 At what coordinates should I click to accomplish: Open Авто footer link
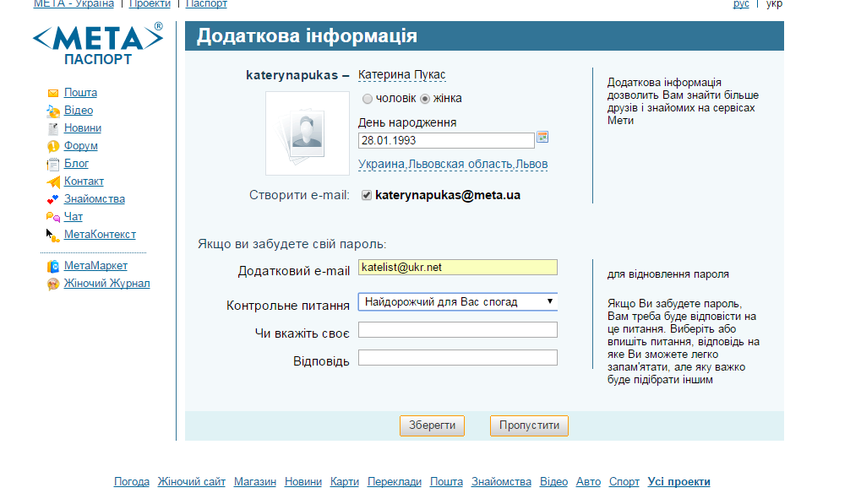[x=588, y=481]
